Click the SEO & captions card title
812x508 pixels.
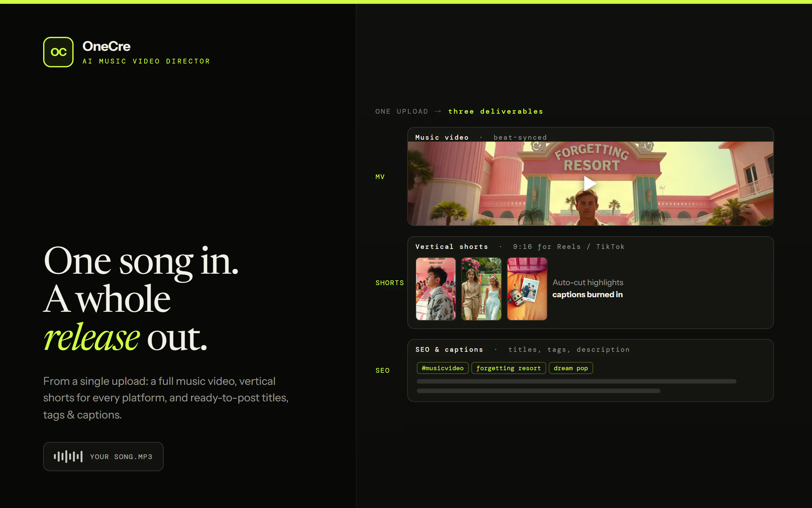449,350
